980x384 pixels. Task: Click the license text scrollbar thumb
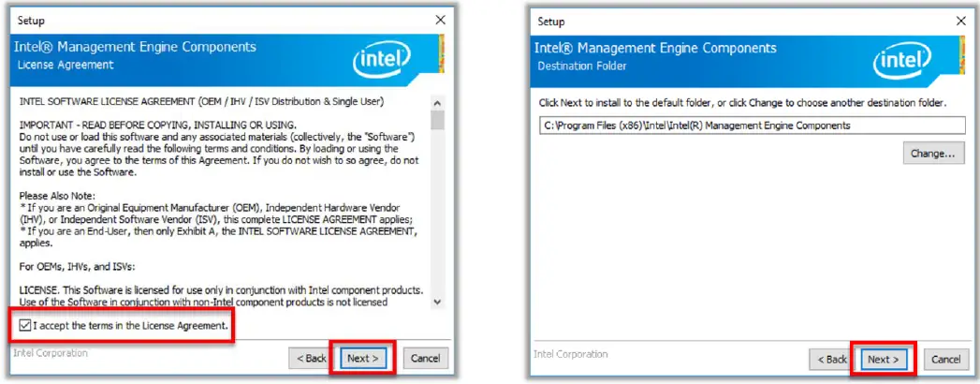click(437, 119)
